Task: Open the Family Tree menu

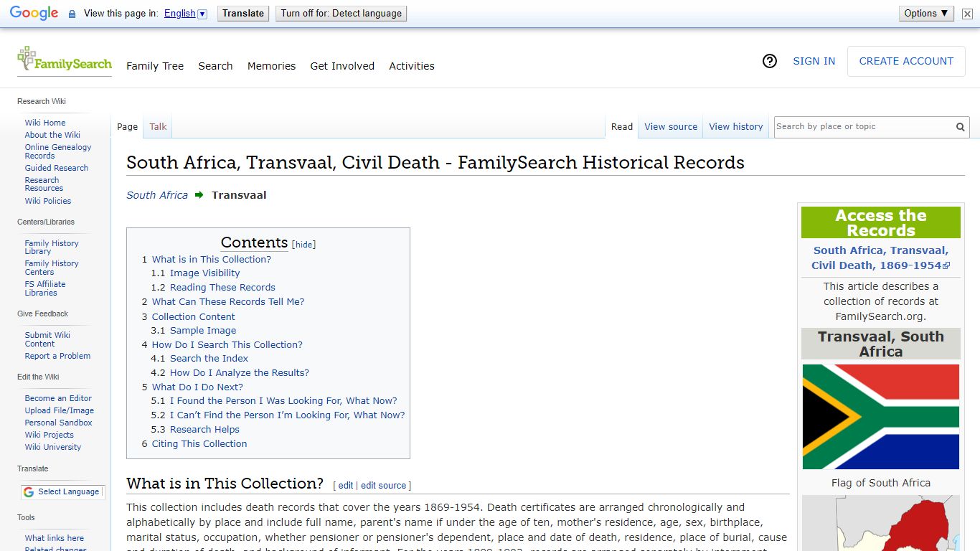Action: (x=155, y=66)
